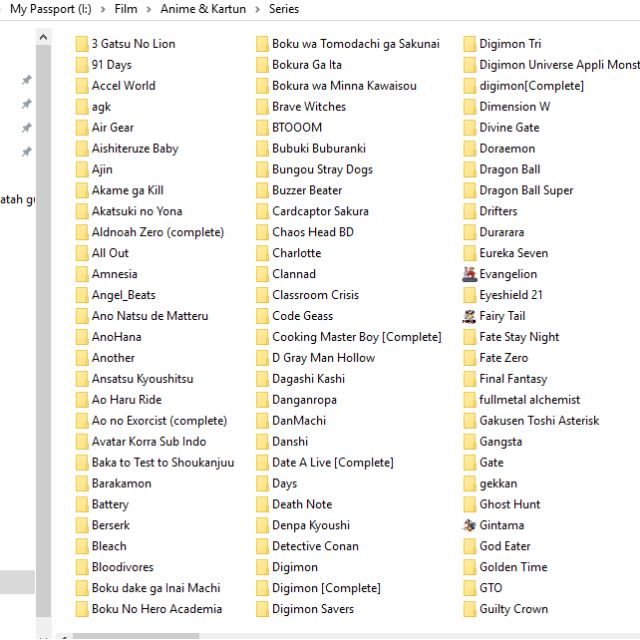Select Digimon Savers folder name
The width and height of the screenshot is (640, 640).
pyautogui.click(x=313, y=609)
